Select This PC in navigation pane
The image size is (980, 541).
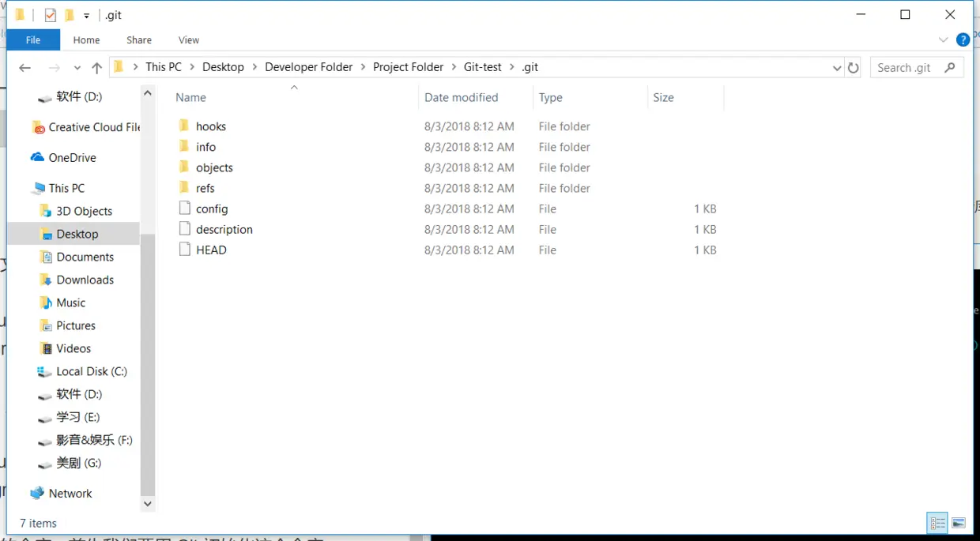[x=58, y=188]
